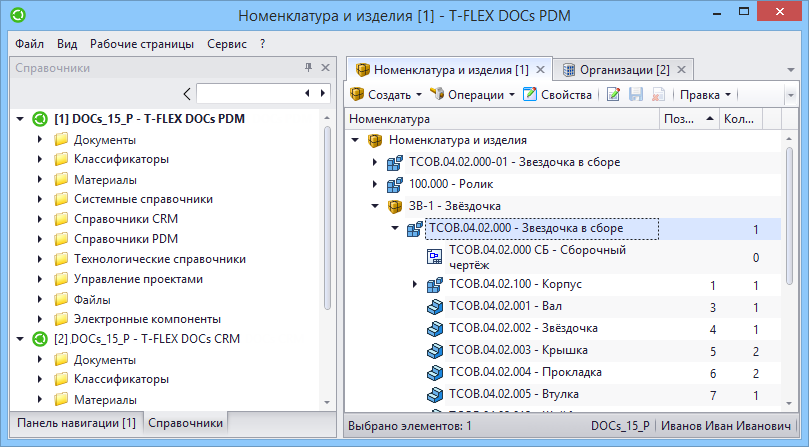This screenshot has height=447, width=809.
Task: Close the Справочники panel
Action: [326, 68]
